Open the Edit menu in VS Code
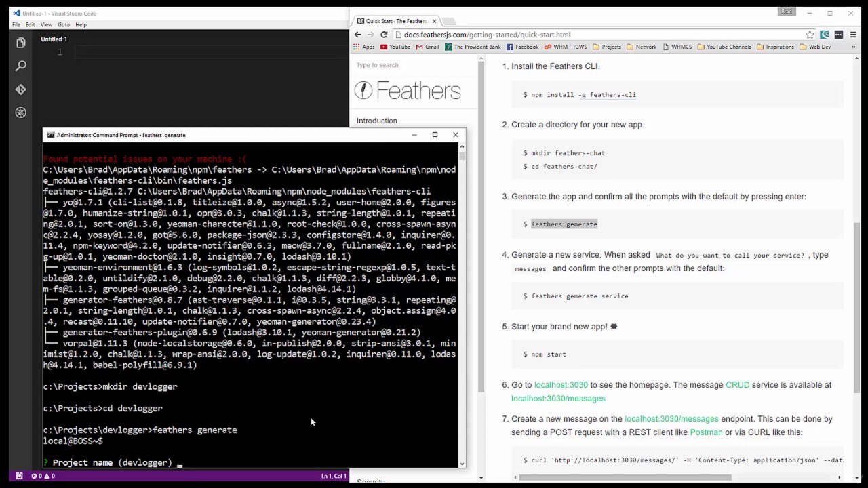 point(31,24)
